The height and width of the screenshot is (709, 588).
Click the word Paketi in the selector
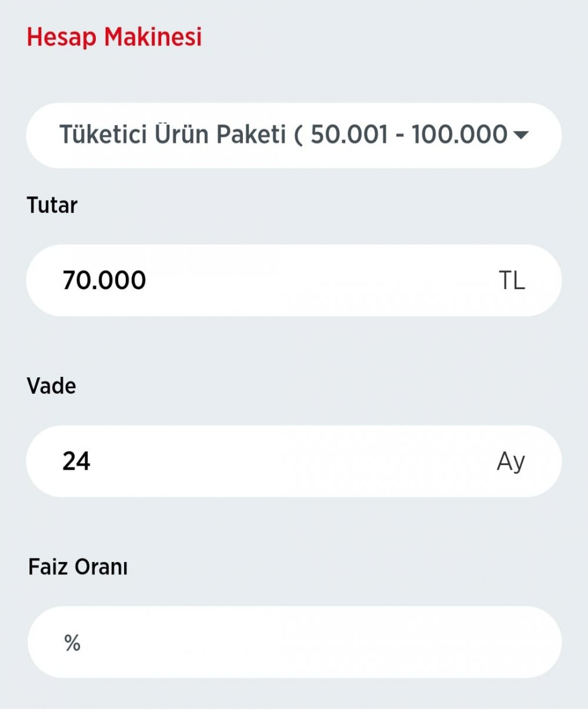[x=251, y=135]
